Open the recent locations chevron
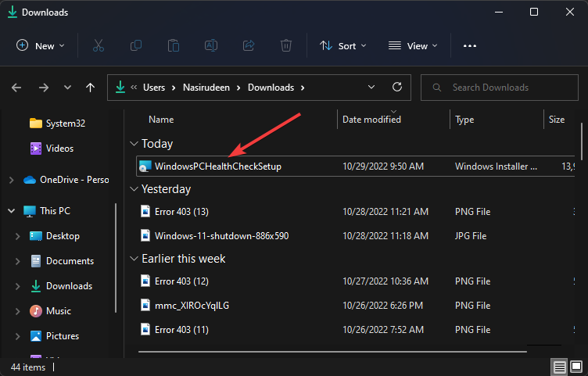Image resolution: width=588 pixels, height=376 pixels. 67,88
